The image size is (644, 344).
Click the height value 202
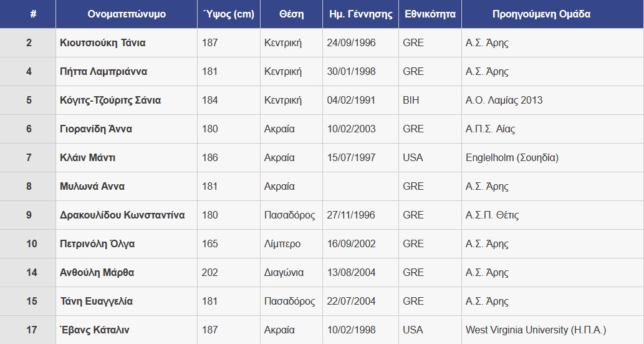210,273
